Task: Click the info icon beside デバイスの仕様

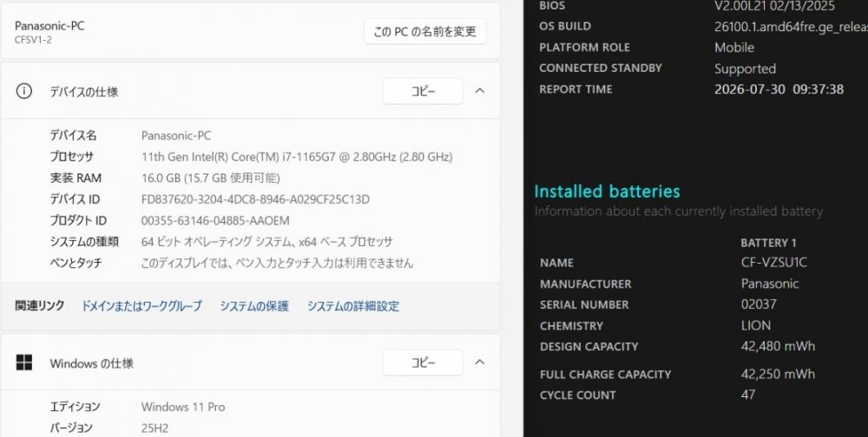Action: coord(23,91)
